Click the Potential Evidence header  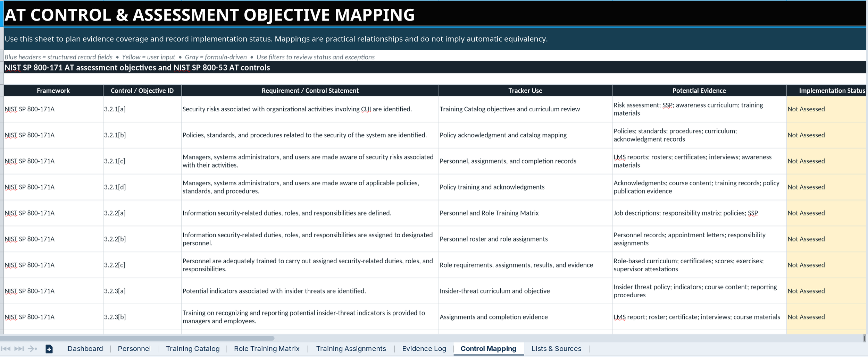pos(699,91)
